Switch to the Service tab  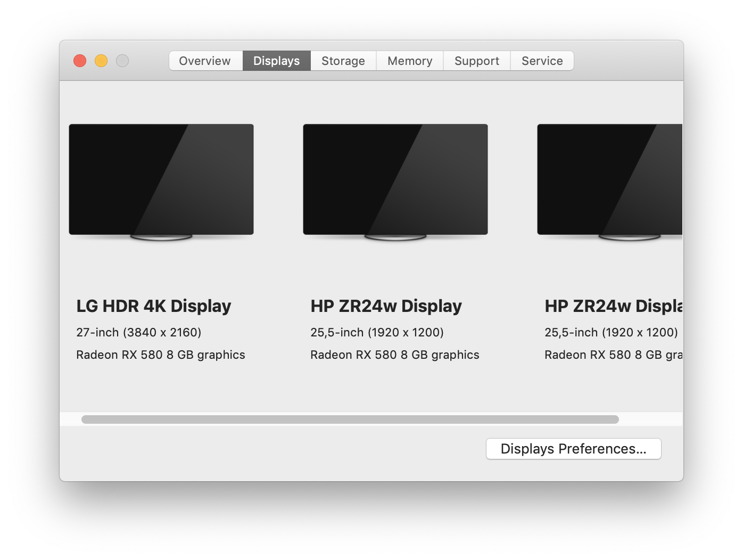pyautogui.click(x=542, y=61)
